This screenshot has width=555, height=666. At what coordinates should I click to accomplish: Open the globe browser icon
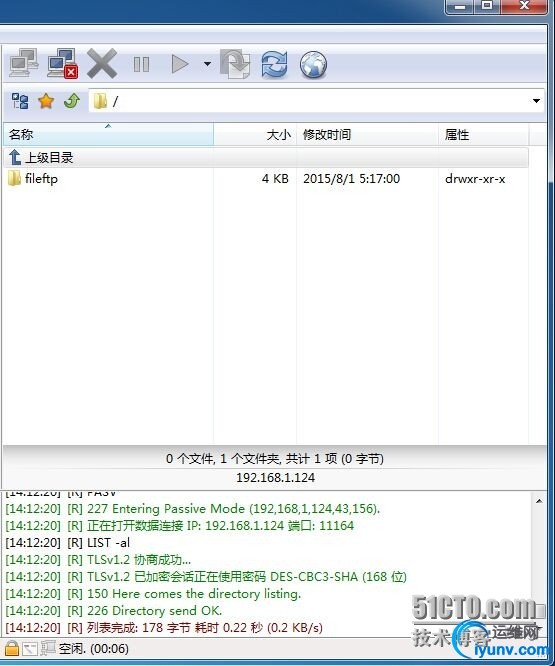point(313,65)
